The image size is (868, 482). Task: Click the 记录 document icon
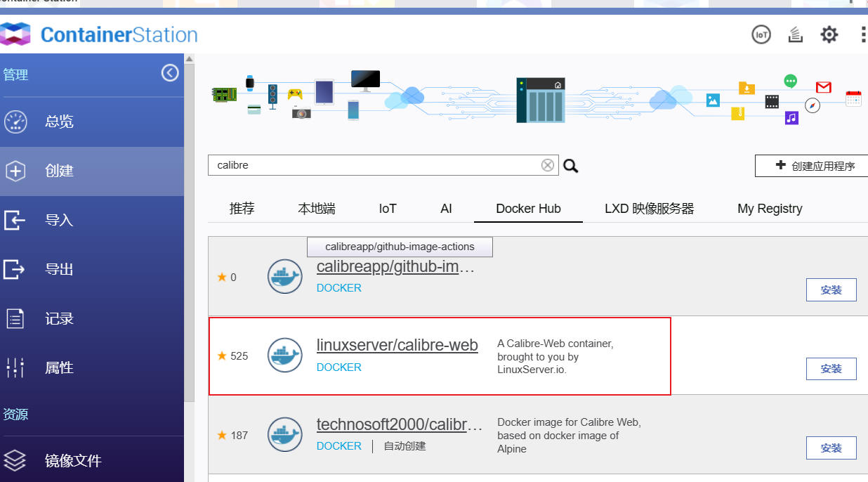point(15,318)
